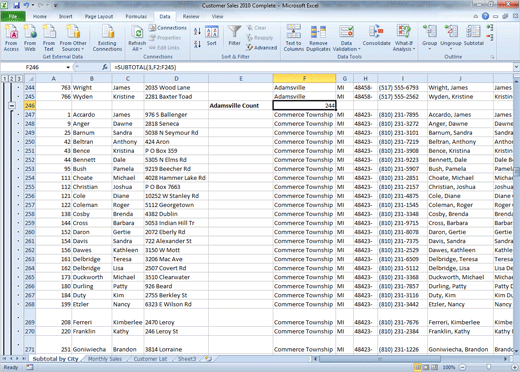Open Advanced filter options
This screenshot has width=520, height=372.
point(262,48)
